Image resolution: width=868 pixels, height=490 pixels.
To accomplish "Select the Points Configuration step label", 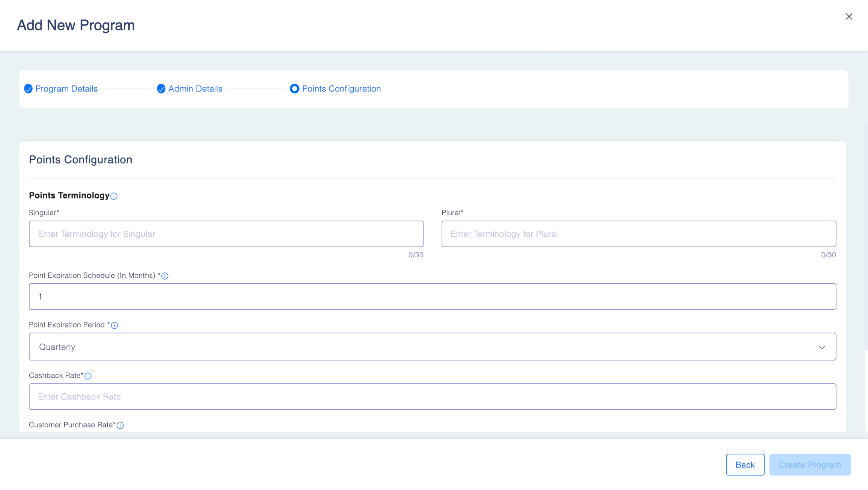I will coord(341,89).
